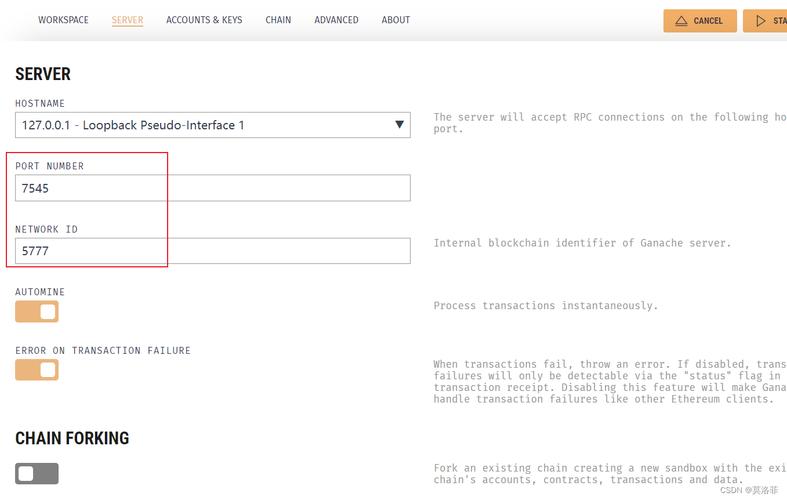787x500 pixels.
Task: Turn off Error on Transaction Failure switch
Action: 37,370
